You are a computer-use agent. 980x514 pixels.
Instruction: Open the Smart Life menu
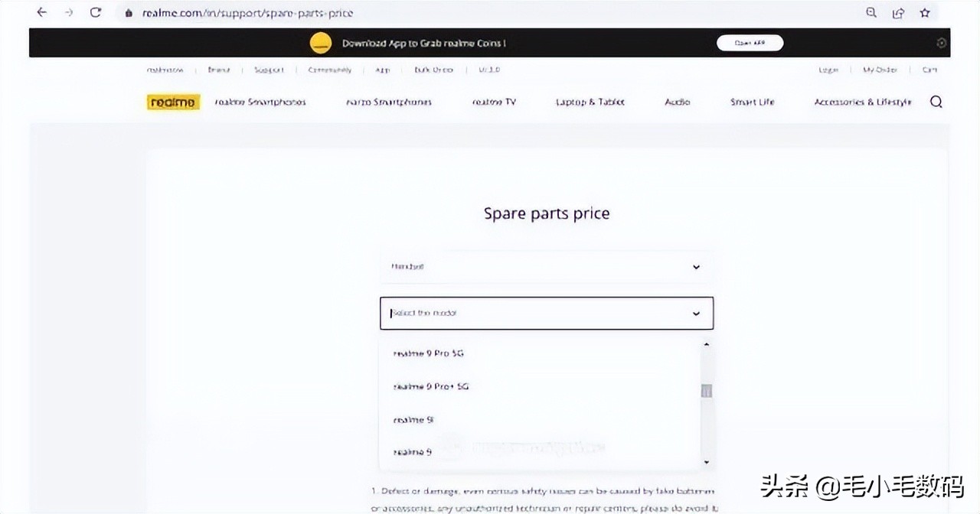tap(753, 102)
